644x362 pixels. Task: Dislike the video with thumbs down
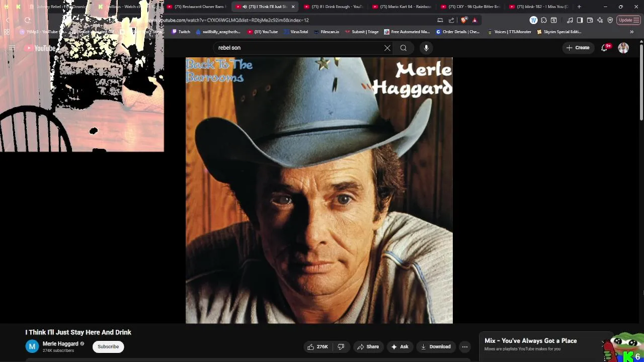click(x=341, y=346)
